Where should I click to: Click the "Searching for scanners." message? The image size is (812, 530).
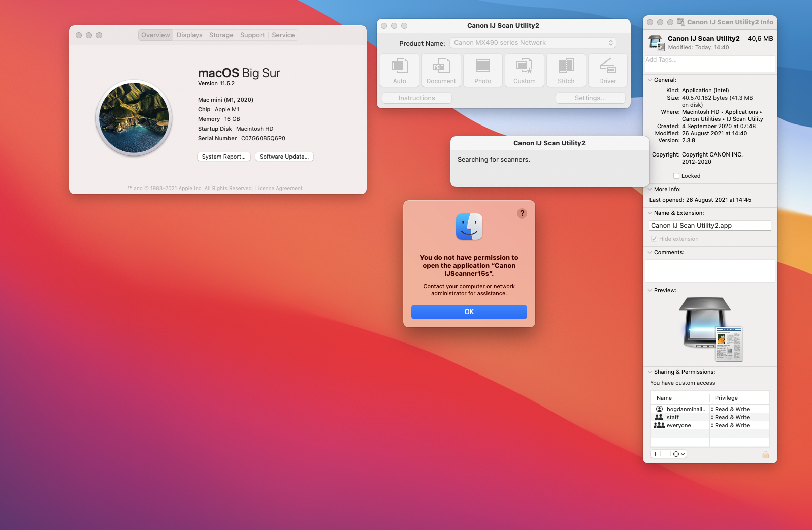(494, 160)
